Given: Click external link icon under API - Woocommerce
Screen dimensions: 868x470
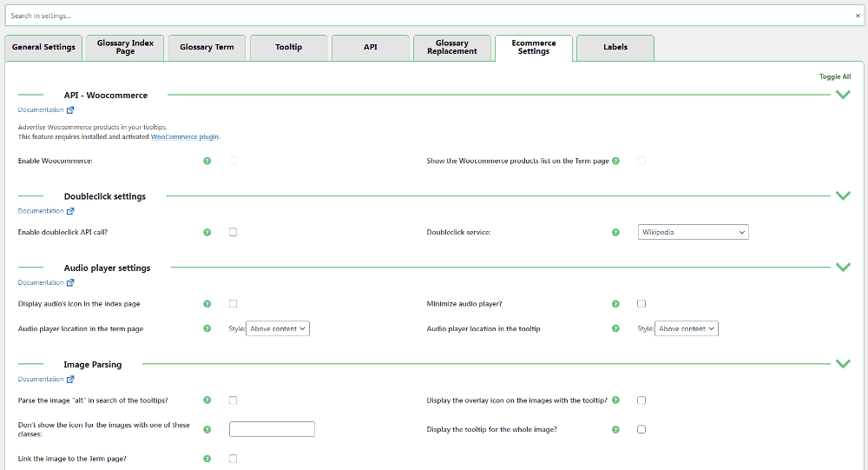Looking at the screenshot, I should (70, 110).
